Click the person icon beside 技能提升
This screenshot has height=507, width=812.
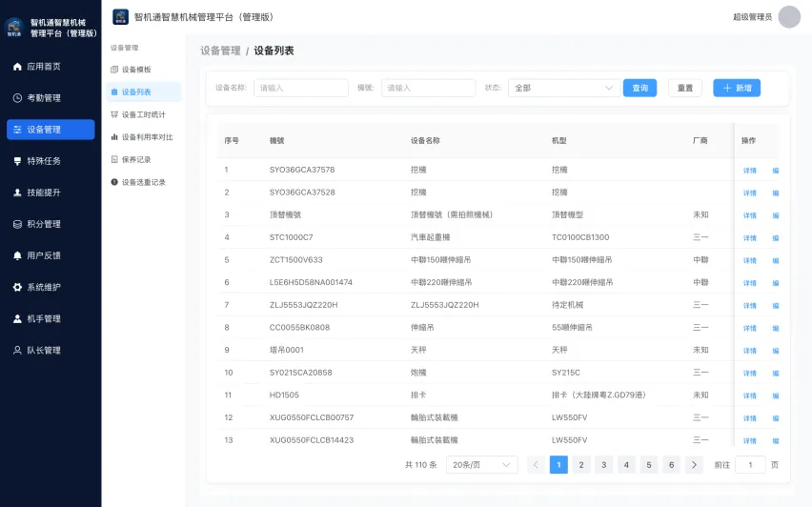(x=17, y=193)
